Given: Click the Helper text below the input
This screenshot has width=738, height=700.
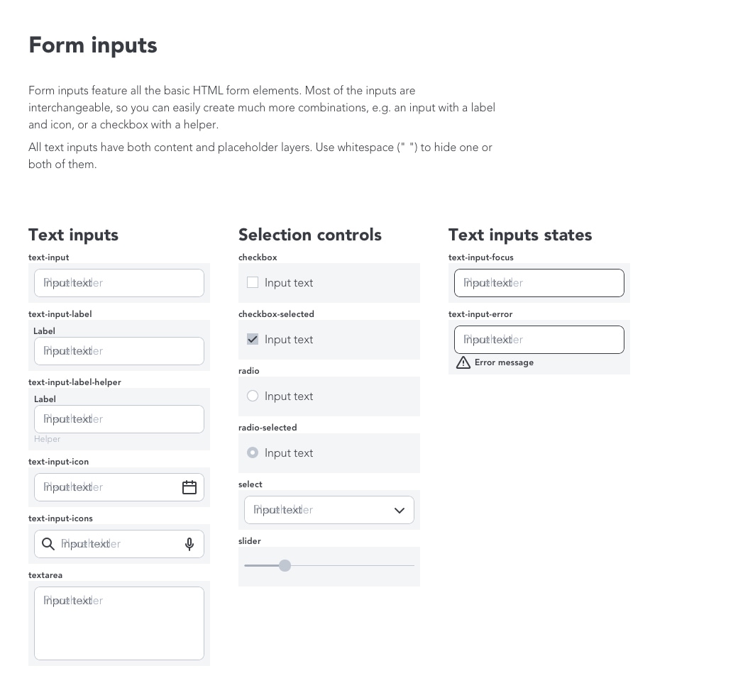Looking at the screenshot, I should pos(47,439).
